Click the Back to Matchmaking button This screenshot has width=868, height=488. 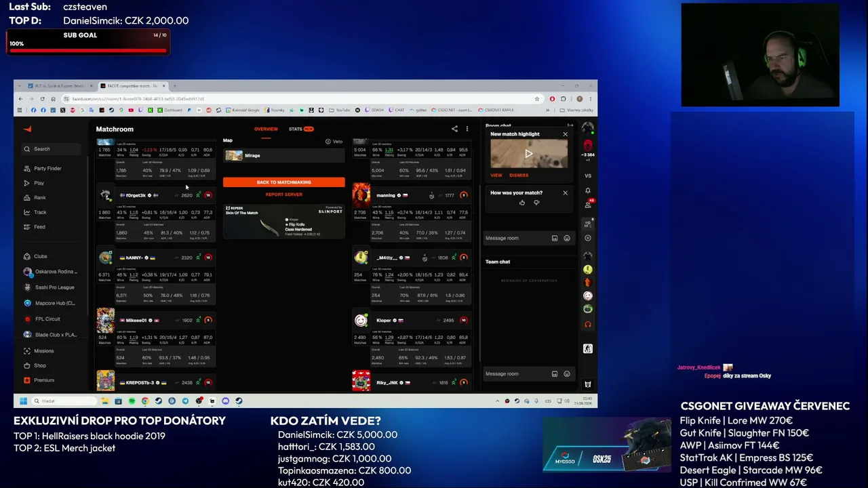coord(283,182)
